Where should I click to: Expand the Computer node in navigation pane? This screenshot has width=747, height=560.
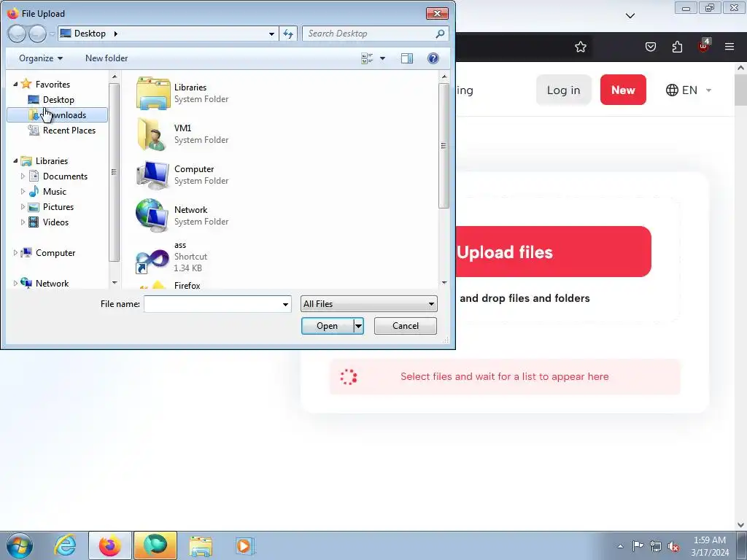point(15,253)
